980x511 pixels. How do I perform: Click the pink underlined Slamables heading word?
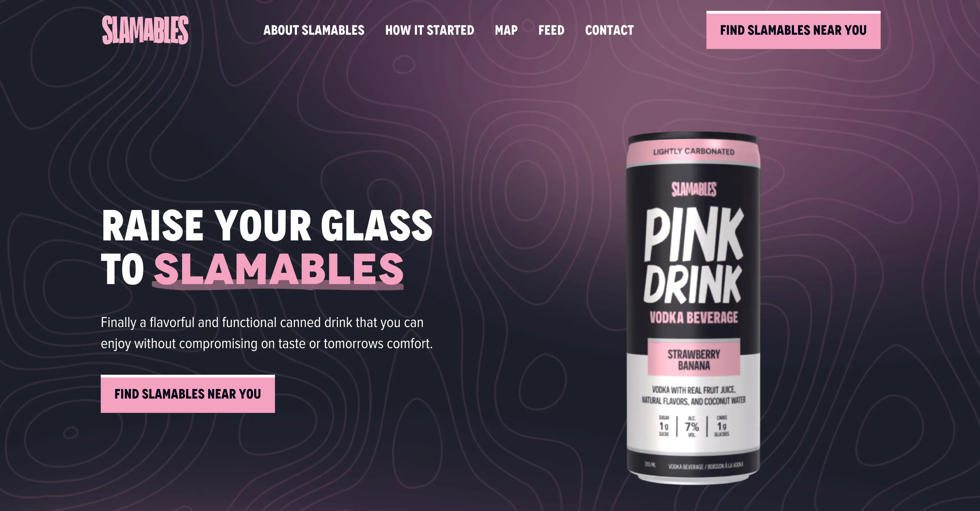click(x=278, y=269)
